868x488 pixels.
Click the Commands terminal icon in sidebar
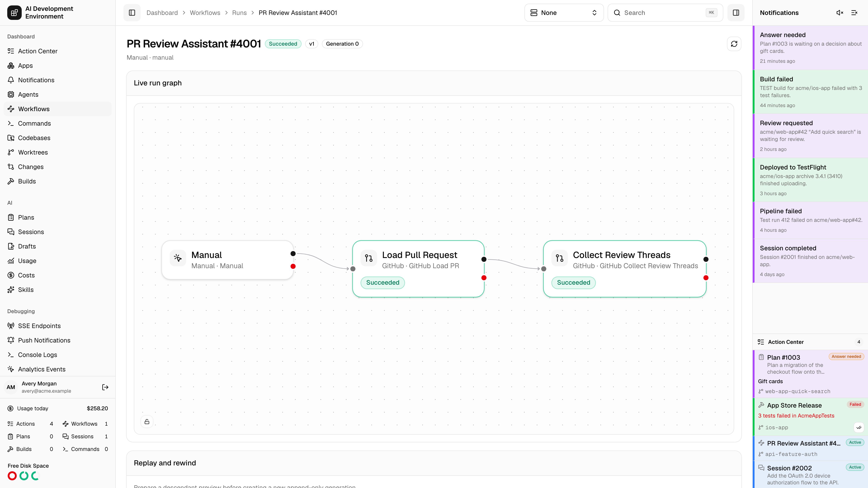pyautogui.click(x=11, y=124)
